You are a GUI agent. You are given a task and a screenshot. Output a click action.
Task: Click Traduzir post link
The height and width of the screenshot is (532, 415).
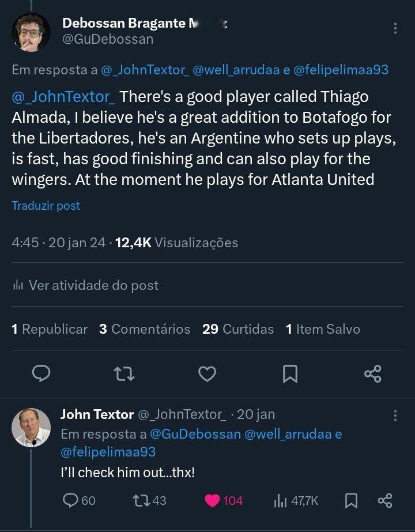tap(46, 206)
